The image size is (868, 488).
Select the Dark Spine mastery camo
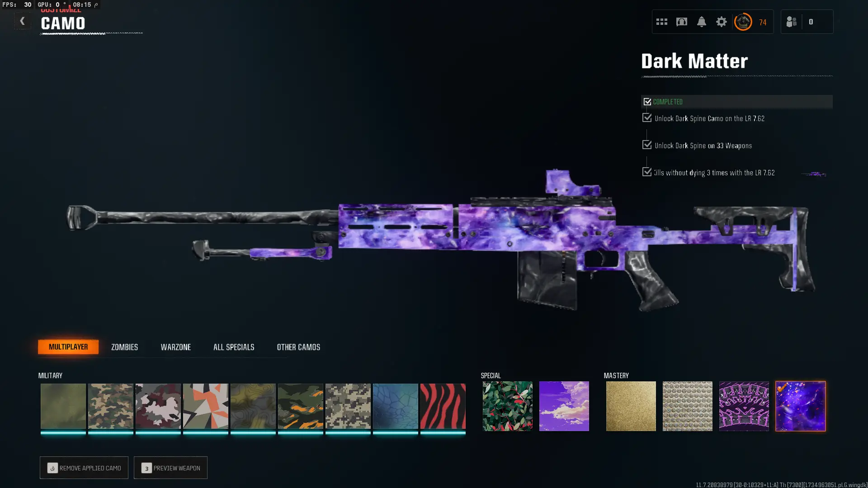point(744,406)
